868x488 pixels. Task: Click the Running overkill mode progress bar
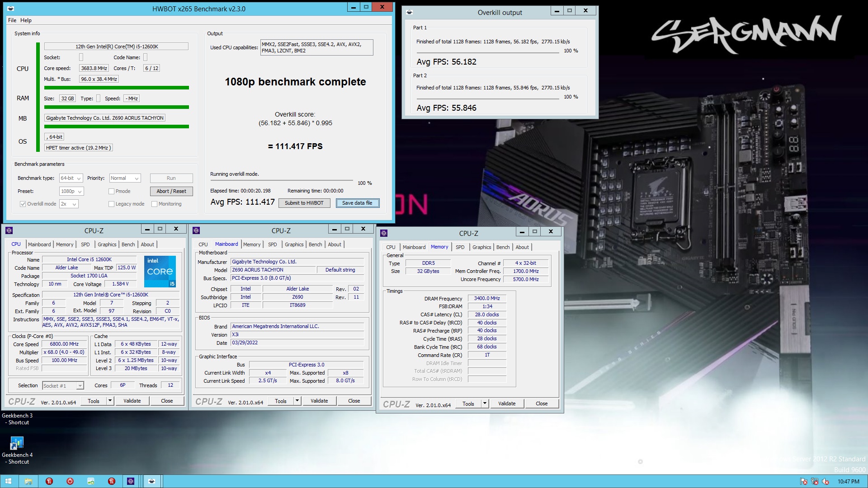point(282,181)
